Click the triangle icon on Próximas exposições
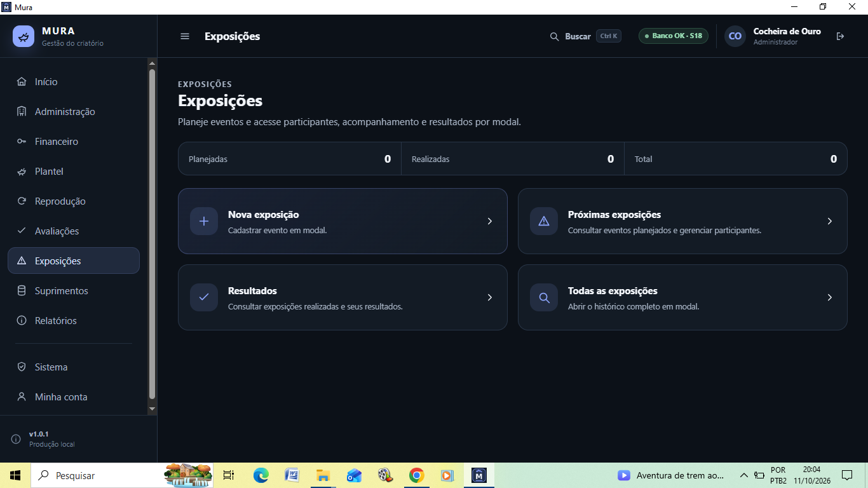 click(x=544, y=221)
